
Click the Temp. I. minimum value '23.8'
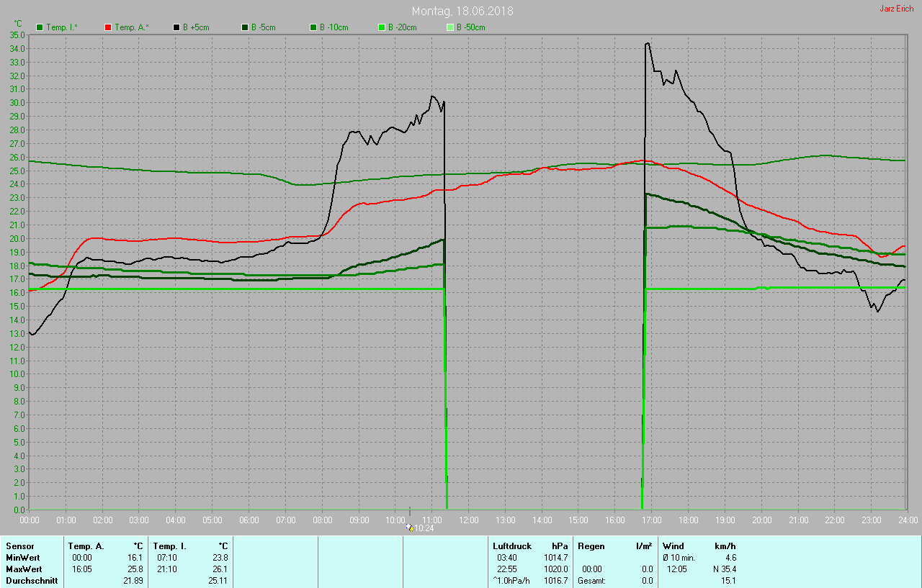220,558
